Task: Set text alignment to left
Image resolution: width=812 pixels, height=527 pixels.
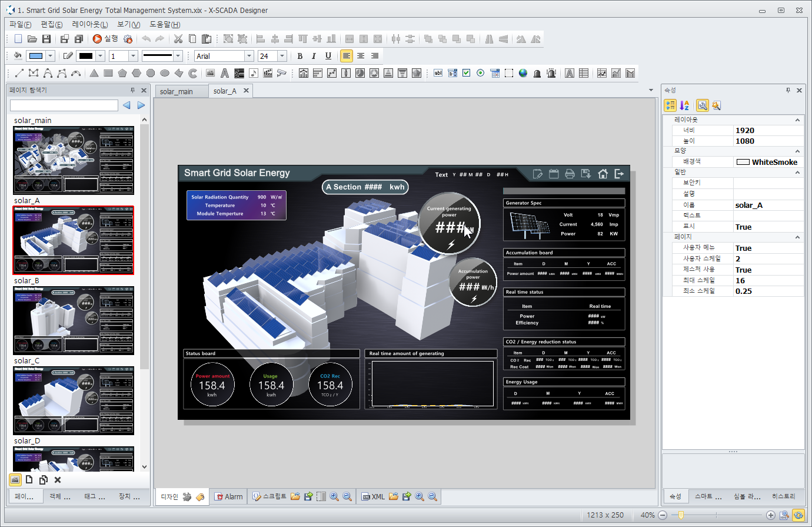Action: 347,56
